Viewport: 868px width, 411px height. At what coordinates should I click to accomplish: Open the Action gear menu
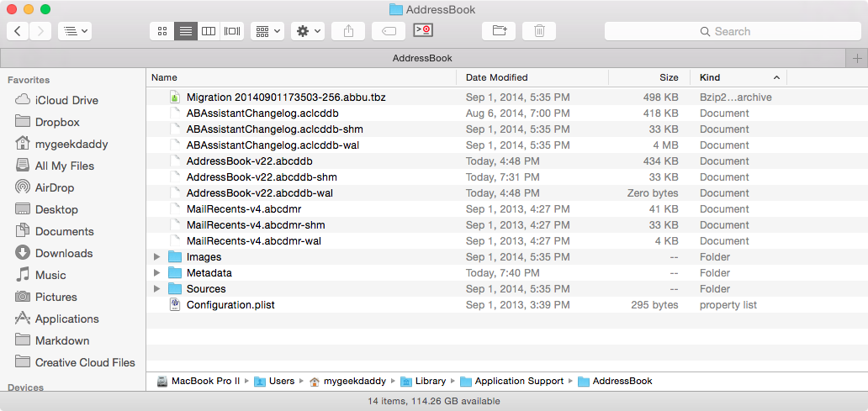[x=308, y=31]
